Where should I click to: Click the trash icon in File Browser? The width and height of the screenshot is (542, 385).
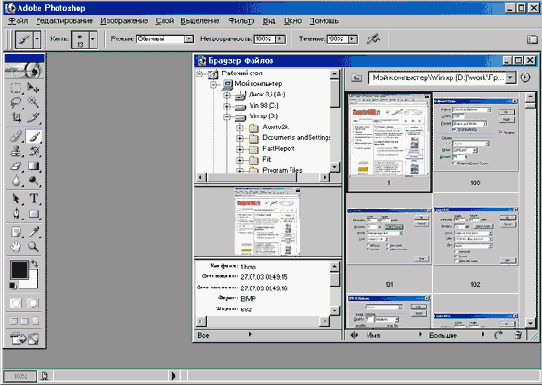518,335
